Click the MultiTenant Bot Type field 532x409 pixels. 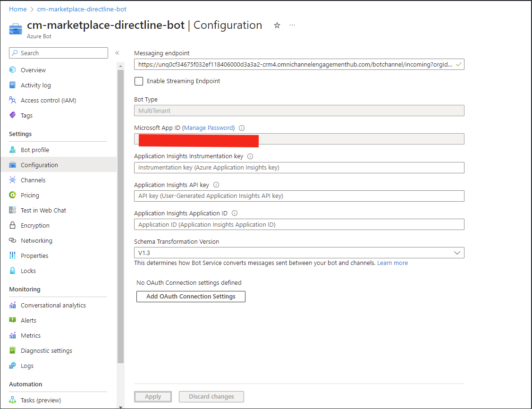click(299, 111)
